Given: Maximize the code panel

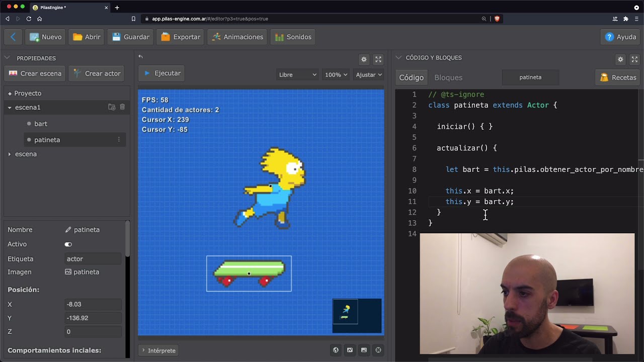Looking at the screenshot, I should point(634,59).
